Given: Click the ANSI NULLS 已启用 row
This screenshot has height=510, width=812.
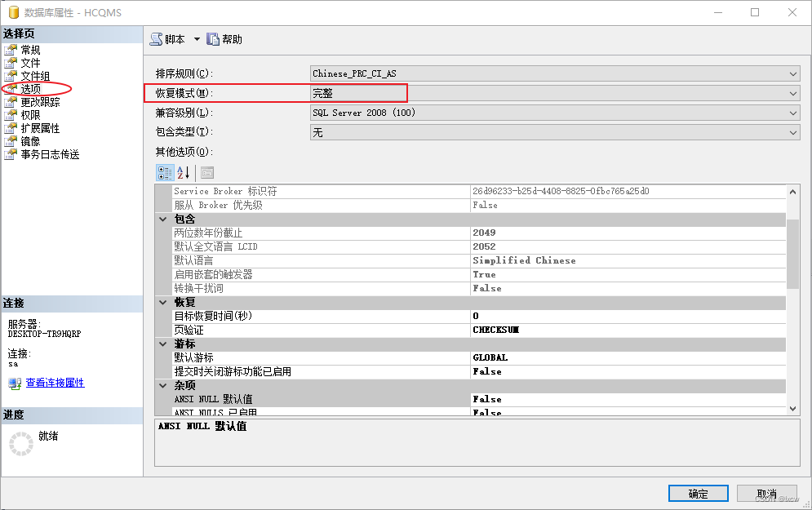Looking at the screenshot, I should 479,412.
